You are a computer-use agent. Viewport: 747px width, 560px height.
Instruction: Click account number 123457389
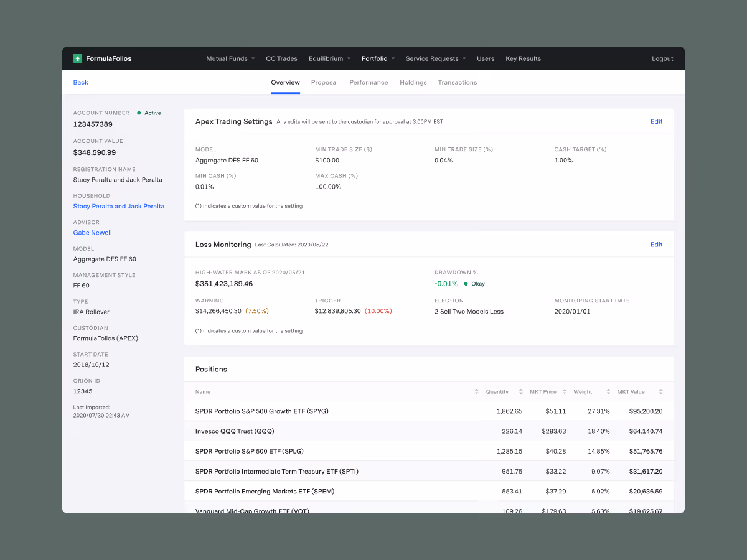tap(93, 124)
